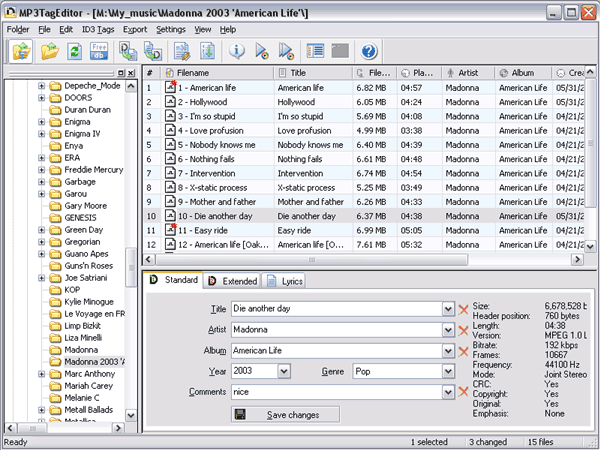600x450 pixels.
Task: Click the file list horizontal scrollbar
Action: click(x=312, y=260)
